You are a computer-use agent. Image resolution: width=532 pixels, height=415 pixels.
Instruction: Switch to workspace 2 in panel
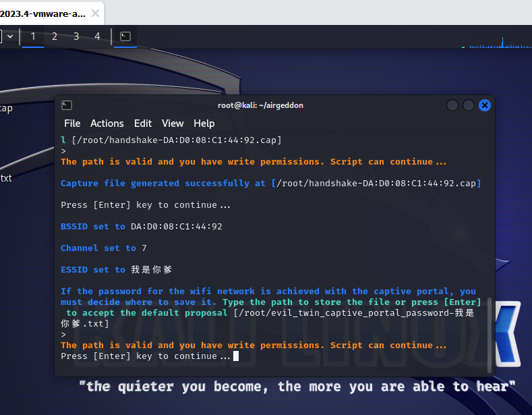55,36
